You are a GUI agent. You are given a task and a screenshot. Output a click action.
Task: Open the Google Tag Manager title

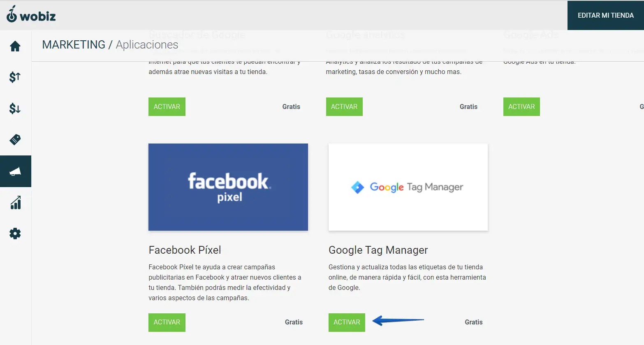(x=378, y=250)
